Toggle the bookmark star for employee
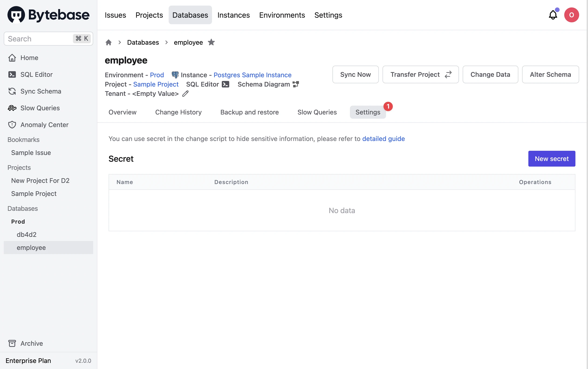The image size is (588, 369). [x=211, y=42]
